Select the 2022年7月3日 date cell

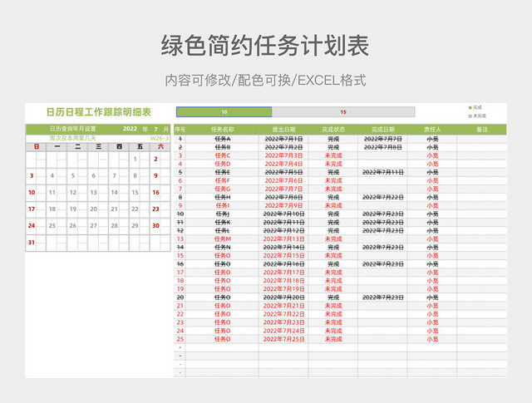tap(283, 155)
